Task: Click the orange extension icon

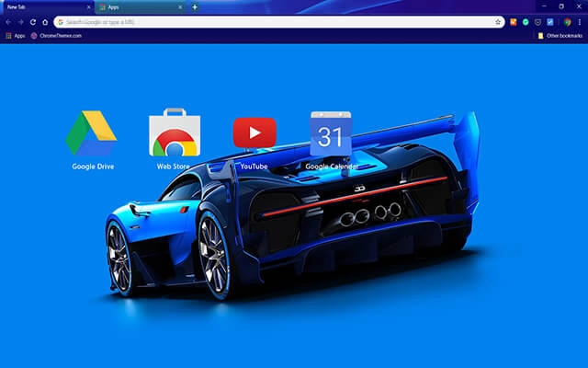Action: click(x=514, y=22)
